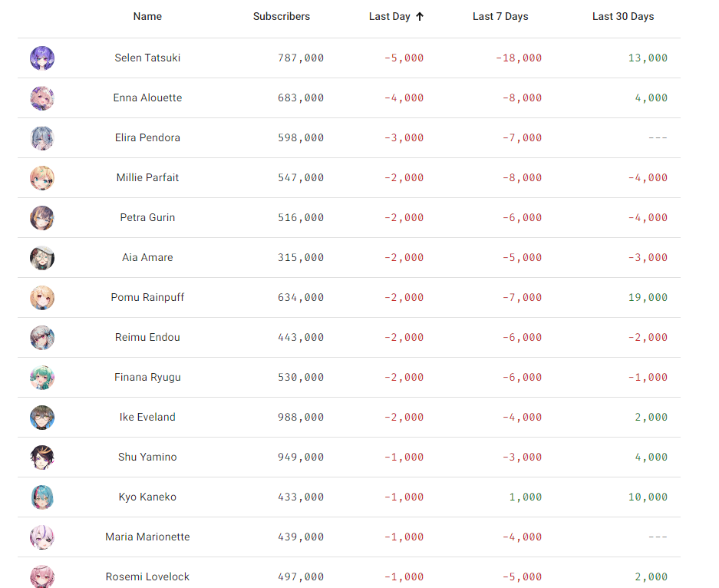Click Elira Pendora's avatar icon
This screenshot has height=588, width=719.
point(42,138)
